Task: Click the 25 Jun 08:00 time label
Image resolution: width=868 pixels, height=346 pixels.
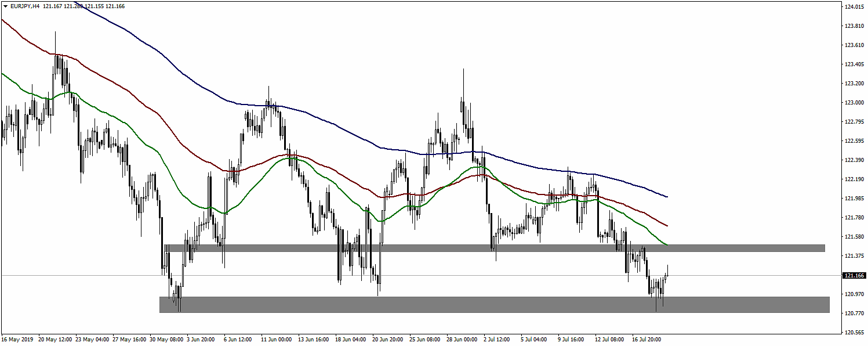Action: coord(425,338)
